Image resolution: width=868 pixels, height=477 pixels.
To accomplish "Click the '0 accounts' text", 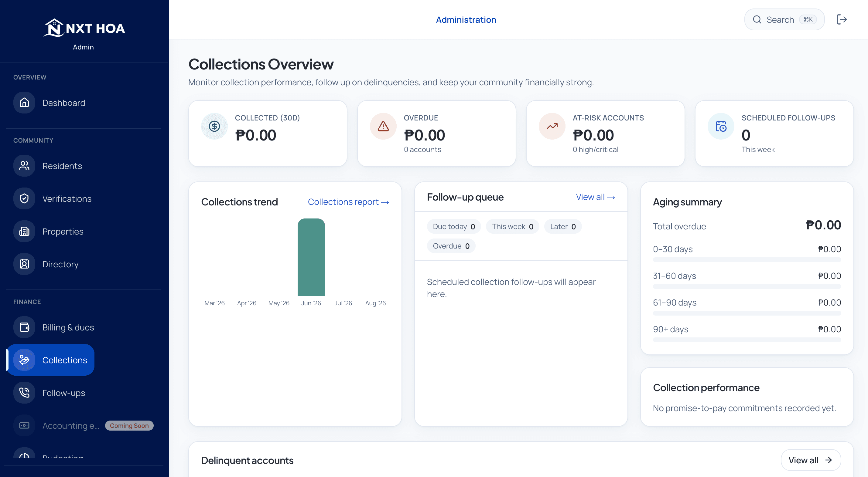I will [422, 150].
